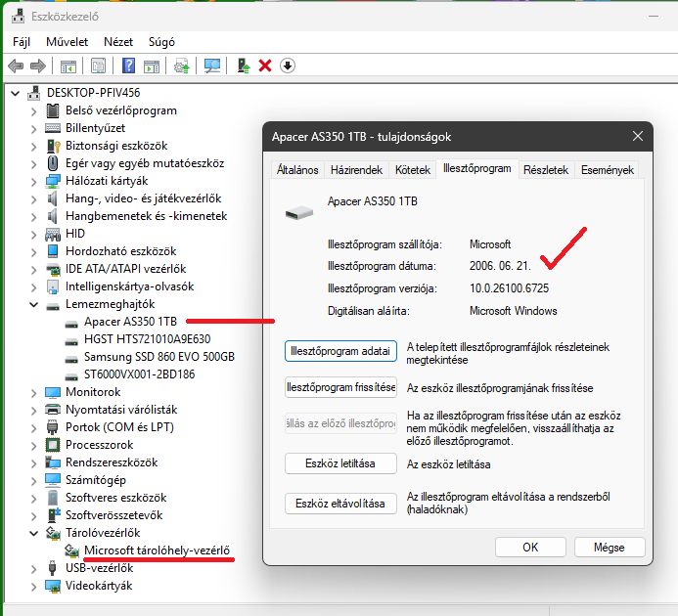Select the Apacer AS350 1TB disk
Viewport: 678px width, 616px height.
130,322
